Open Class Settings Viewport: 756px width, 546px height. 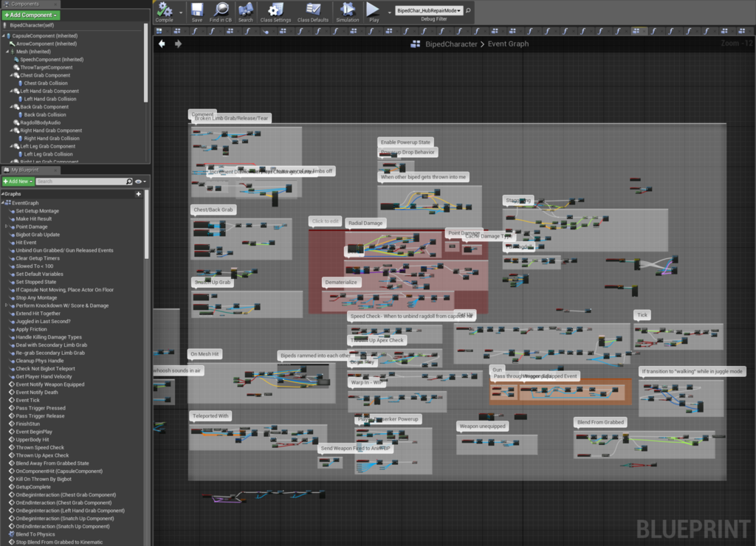(x=275, y=12)
